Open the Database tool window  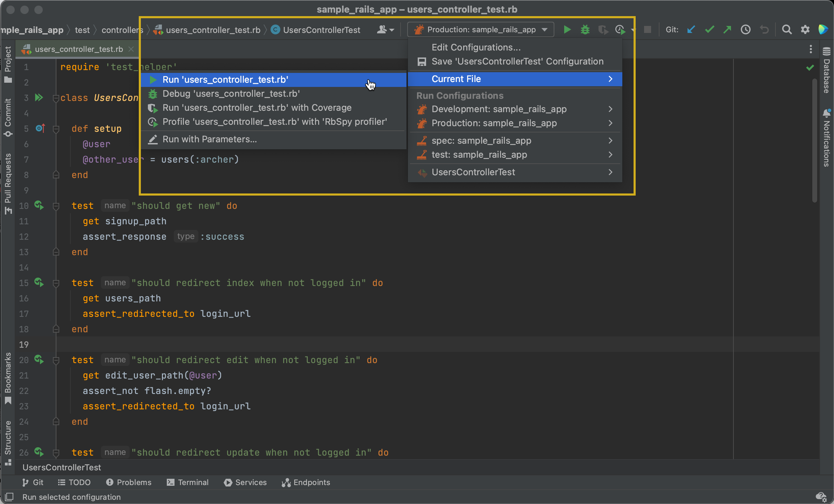[x=826, y=70]
